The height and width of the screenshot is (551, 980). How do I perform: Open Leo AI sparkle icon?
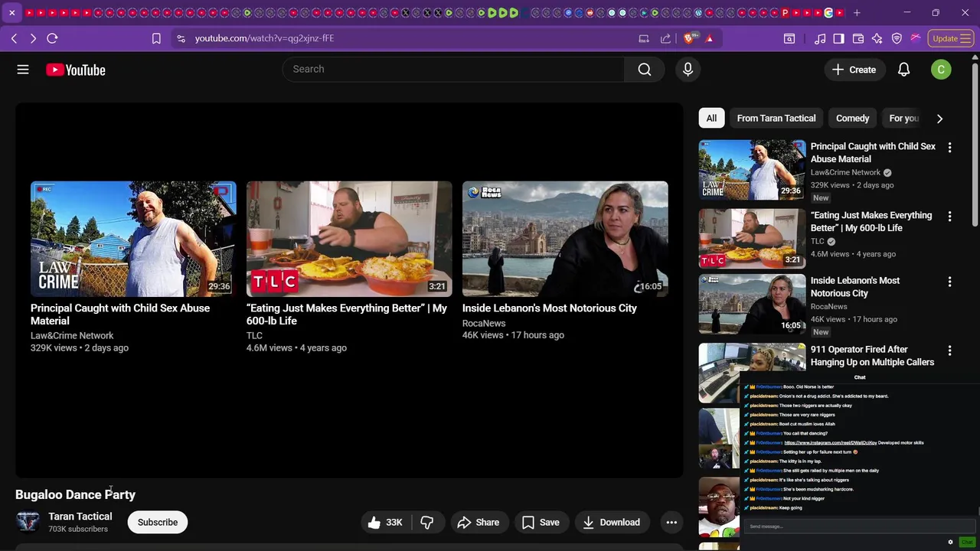[877, 38]
